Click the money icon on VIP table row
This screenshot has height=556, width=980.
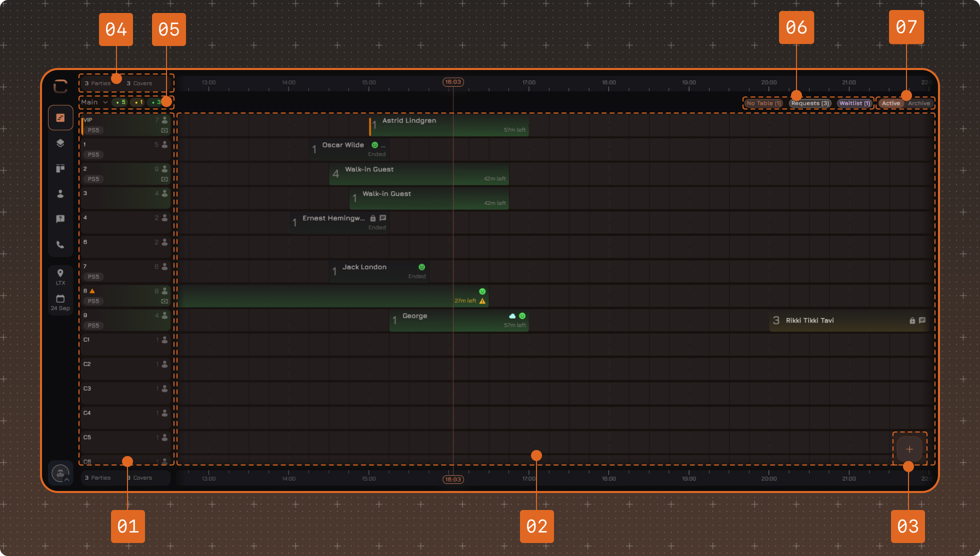pyautogui.click(x=164, y=130)
